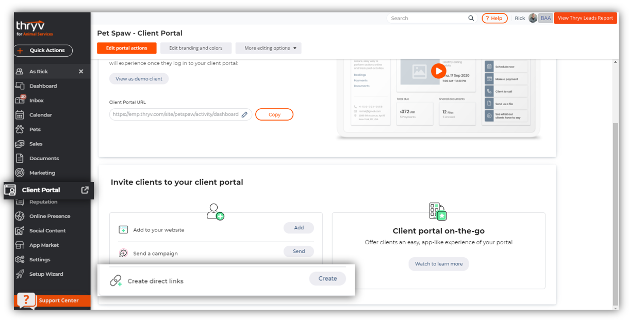Click the Create direct links chain icon
This screenshot has width=644, height=336.
(x=116, y=281)
